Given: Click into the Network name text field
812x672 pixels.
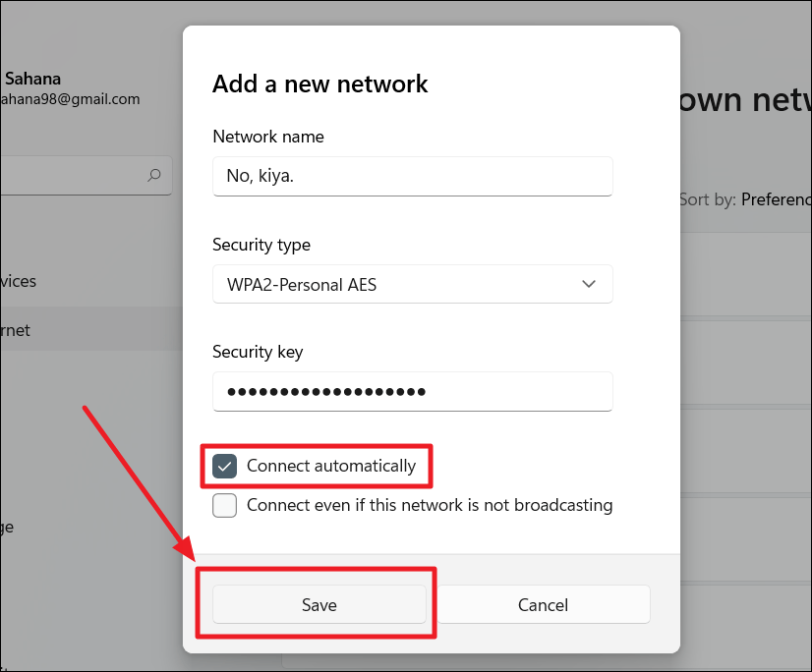Looking at the screenshot, I should 412,176.
